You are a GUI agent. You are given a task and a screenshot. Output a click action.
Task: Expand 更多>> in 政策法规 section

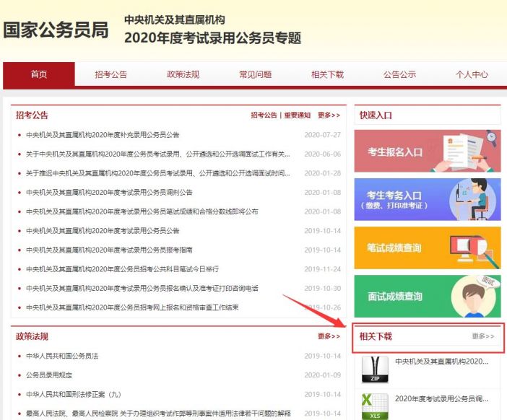[x=329, y=336]
